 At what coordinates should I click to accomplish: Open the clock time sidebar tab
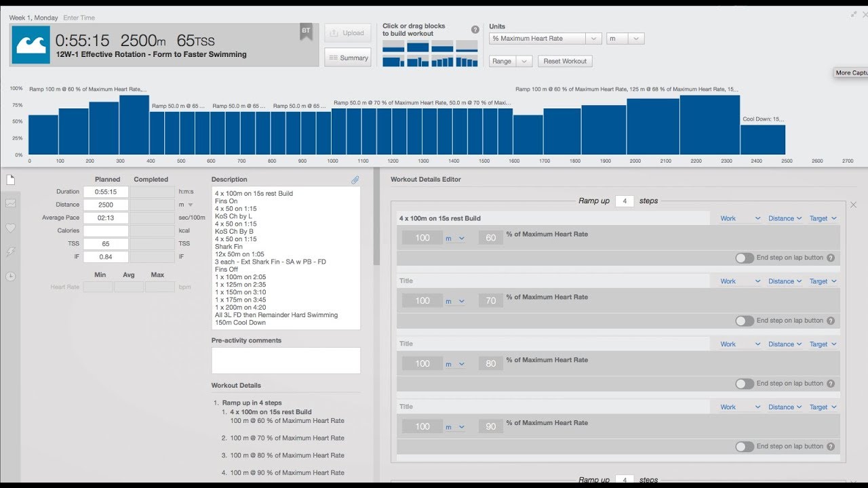10,277
